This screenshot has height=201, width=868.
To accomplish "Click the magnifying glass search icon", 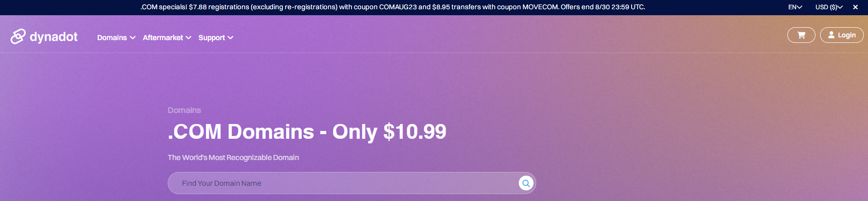I will 526,183.
